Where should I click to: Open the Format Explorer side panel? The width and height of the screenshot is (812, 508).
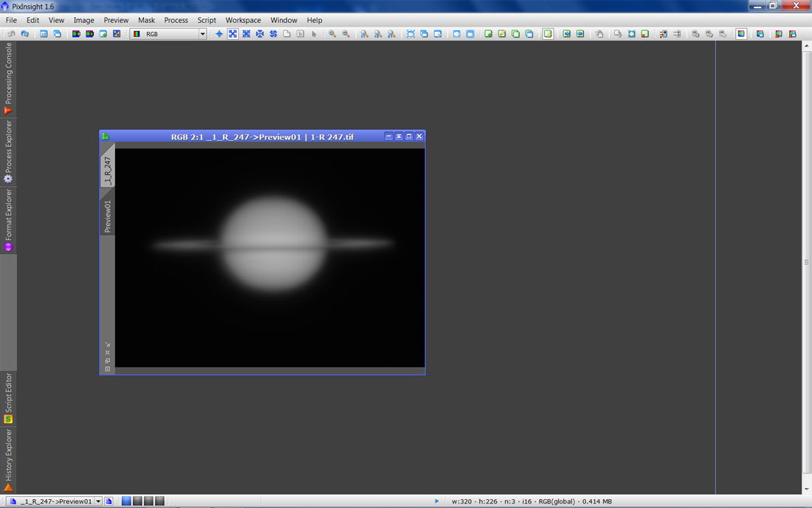[8, 220]
